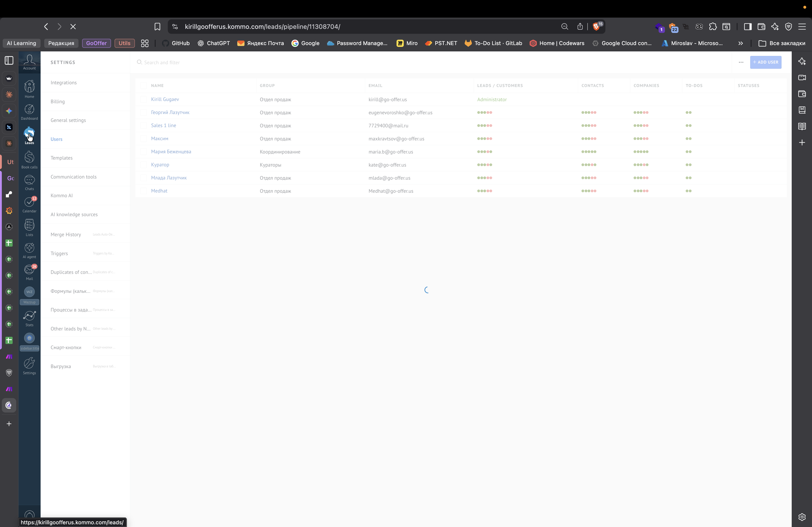Click the Search and filter field

click(162, 63)
